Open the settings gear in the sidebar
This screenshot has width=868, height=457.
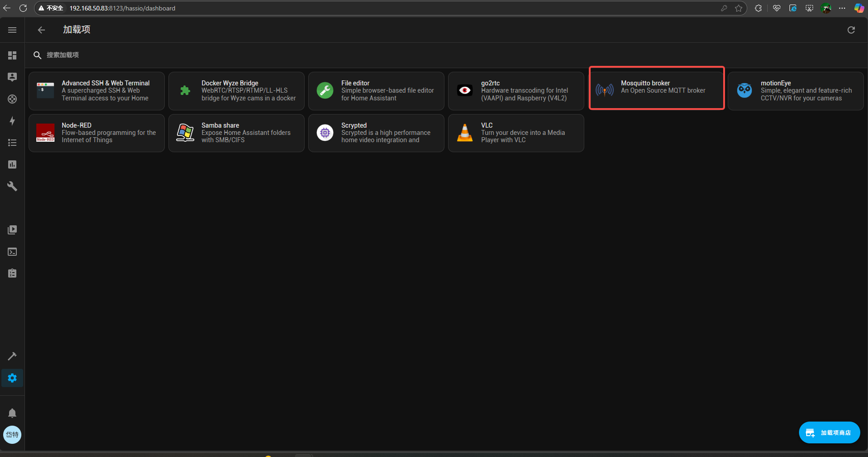12,378
